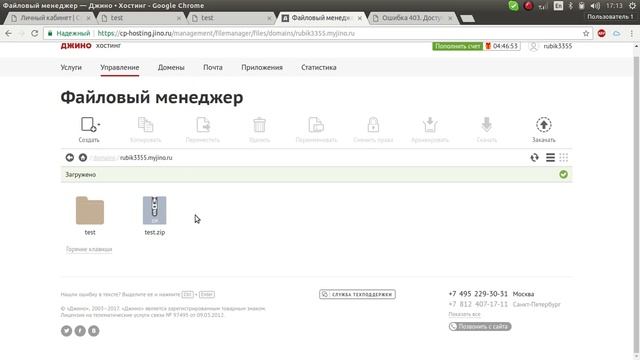Select the test.zip archive file
Viewport: 640px width, 360px height.
(x=155, y=211)
